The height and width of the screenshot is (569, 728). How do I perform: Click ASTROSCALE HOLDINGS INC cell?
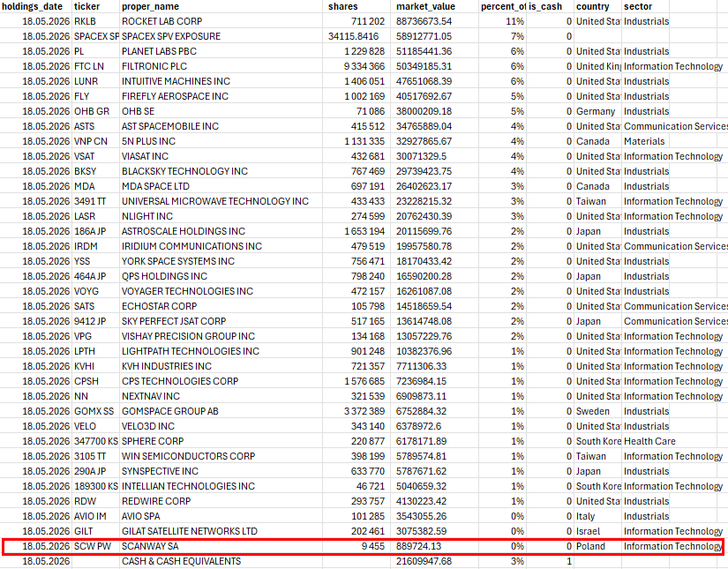[221, 231]
